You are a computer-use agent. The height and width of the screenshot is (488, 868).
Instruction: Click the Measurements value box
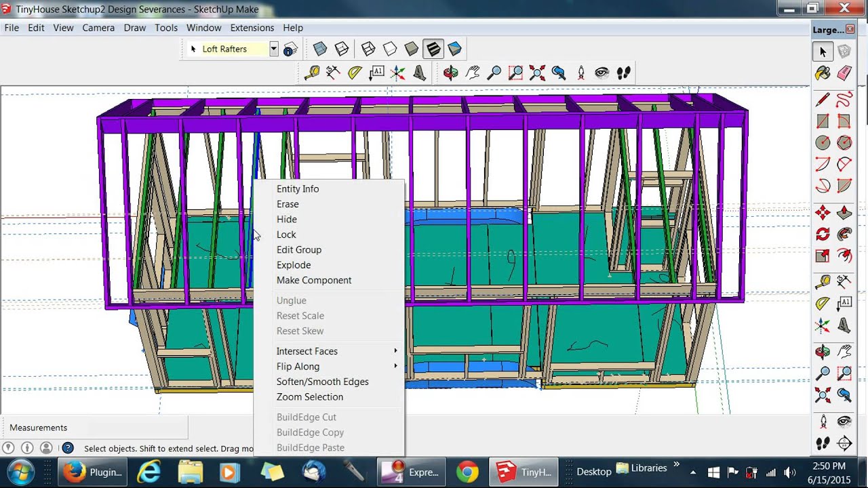coord(94,428)
